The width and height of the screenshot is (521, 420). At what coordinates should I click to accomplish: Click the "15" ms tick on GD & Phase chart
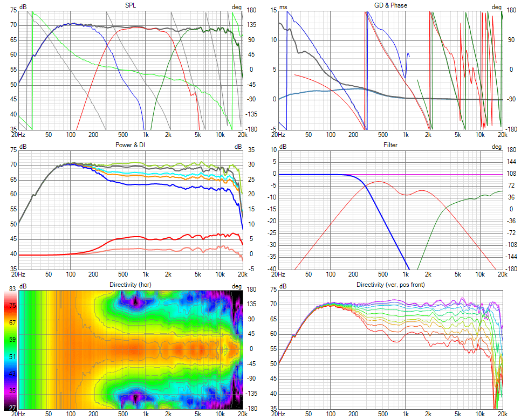pyautogui.click(x=273, y=10)
